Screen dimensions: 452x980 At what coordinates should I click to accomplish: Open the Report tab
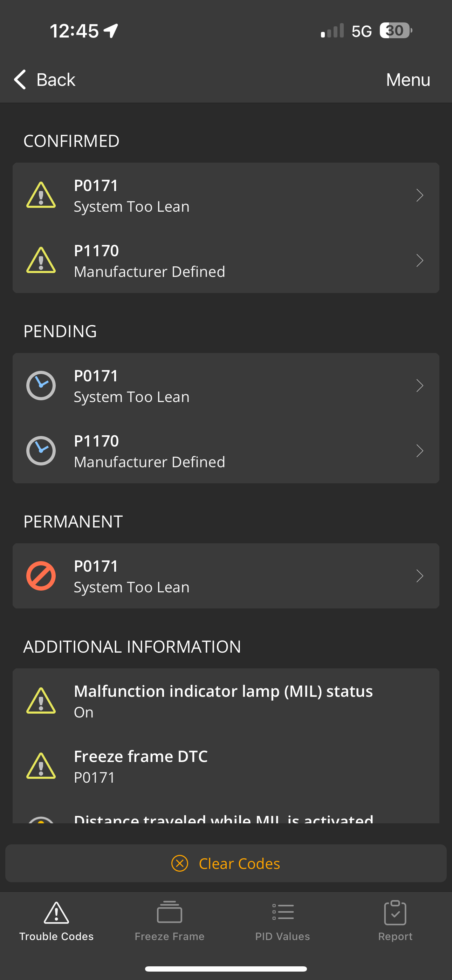[395, 921]
